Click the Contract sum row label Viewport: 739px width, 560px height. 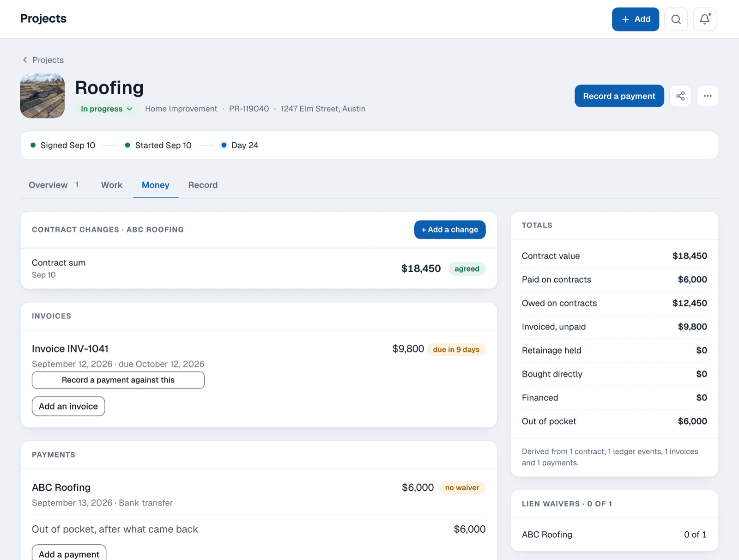pyautogui.click(x=59, y=263)
